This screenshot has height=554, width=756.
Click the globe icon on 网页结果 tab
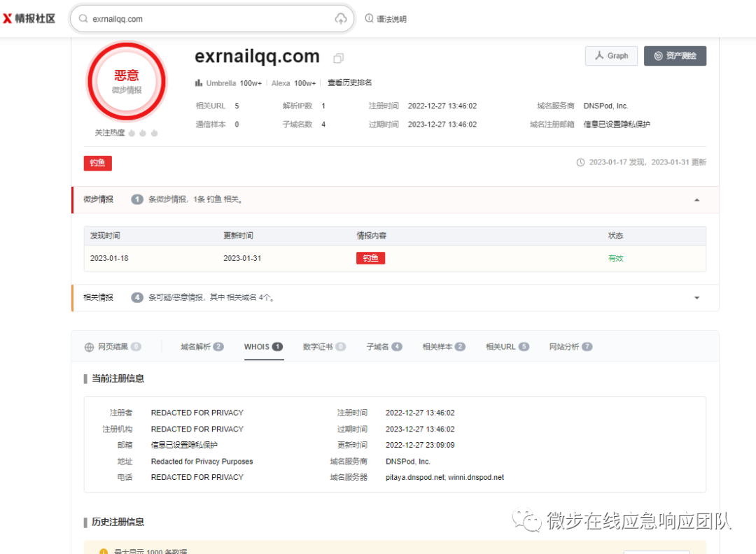coord(89,348)
